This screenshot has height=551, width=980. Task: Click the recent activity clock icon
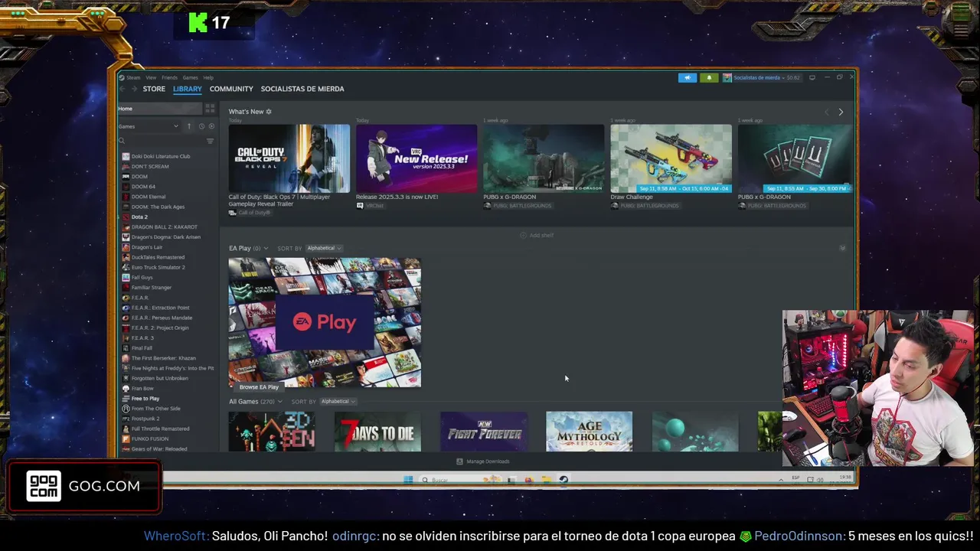tap(201, 126)
